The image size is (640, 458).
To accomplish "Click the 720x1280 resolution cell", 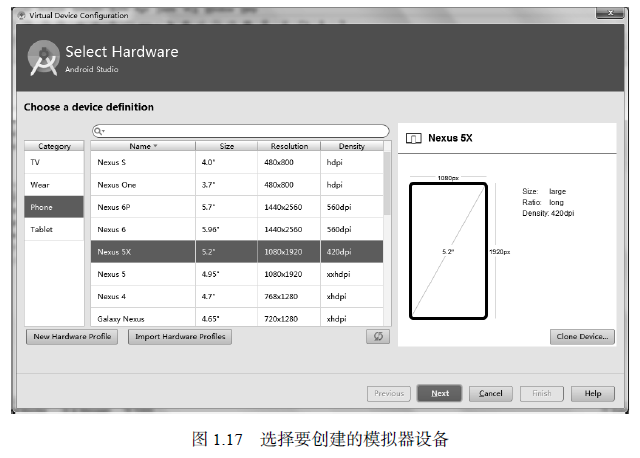I will [x=289, y=318].
